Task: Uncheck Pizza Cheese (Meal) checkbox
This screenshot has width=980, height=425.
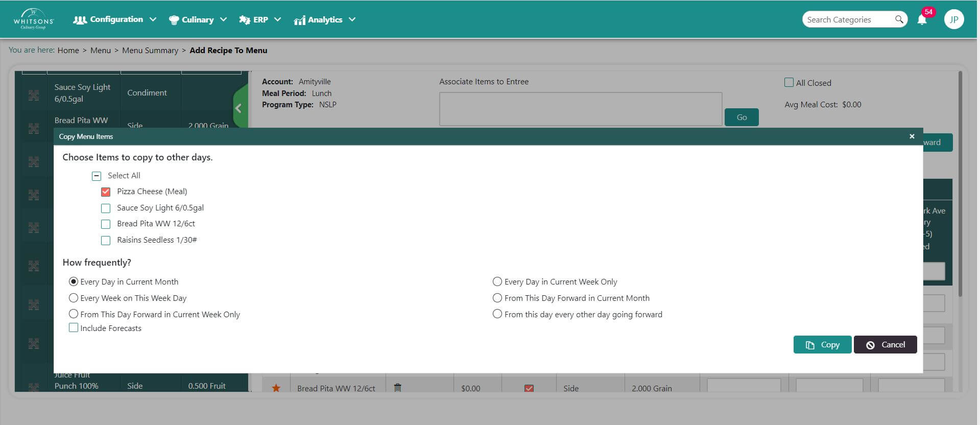Action: 106,192
